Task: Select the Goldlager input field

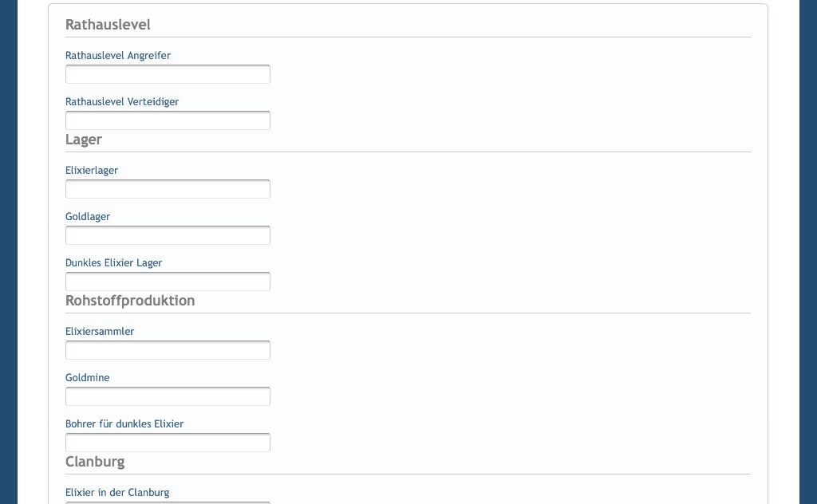Action: coord(168,235)
